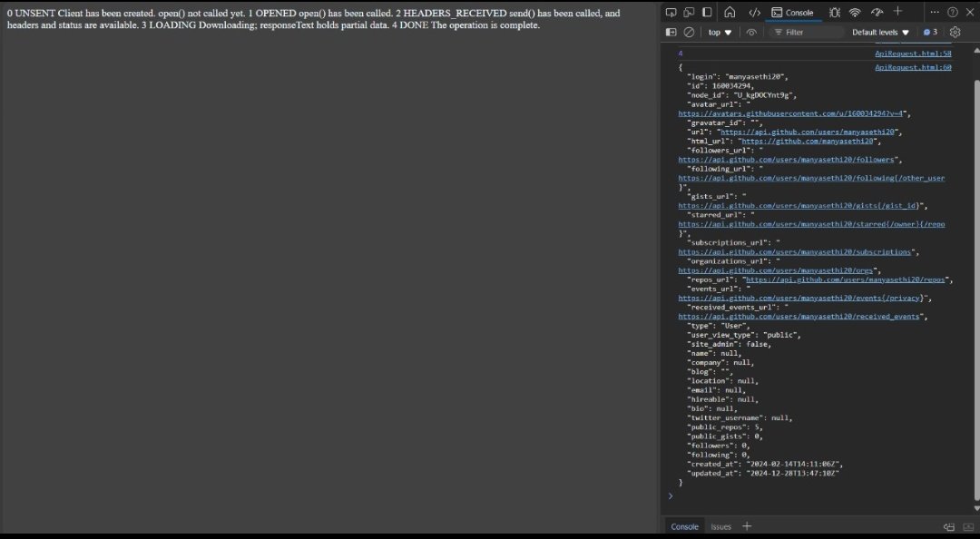The height and width of the screenshot is (539, 980).
Task: Select the '"user_view_type": "public"' line
Action: (x=744, y=335)
